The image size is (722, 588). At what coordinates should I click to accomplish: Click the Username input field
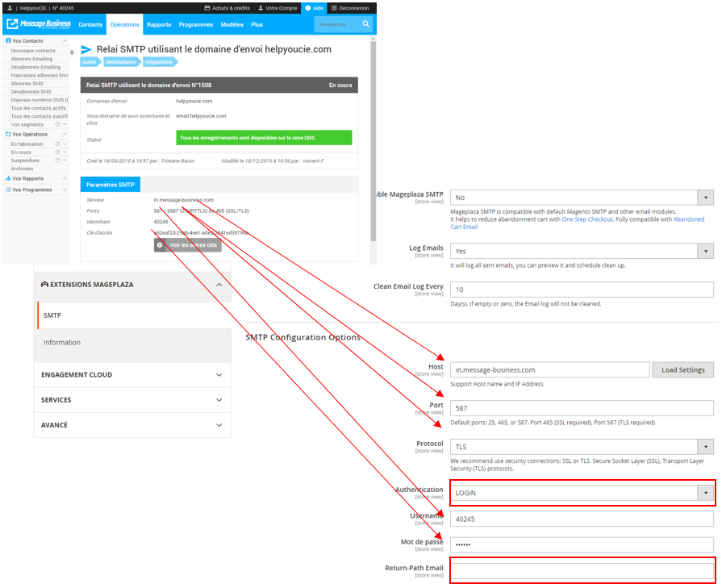(582, 519)
